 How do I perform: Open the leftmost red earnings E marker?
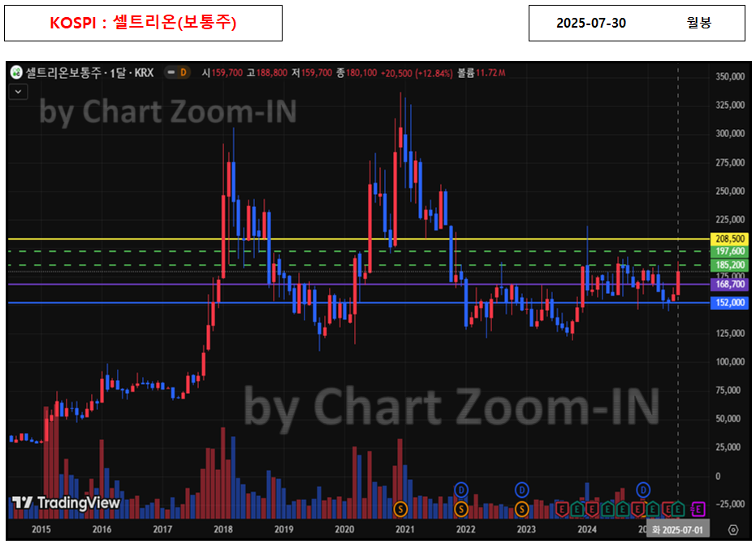click(x=562, y=509)
